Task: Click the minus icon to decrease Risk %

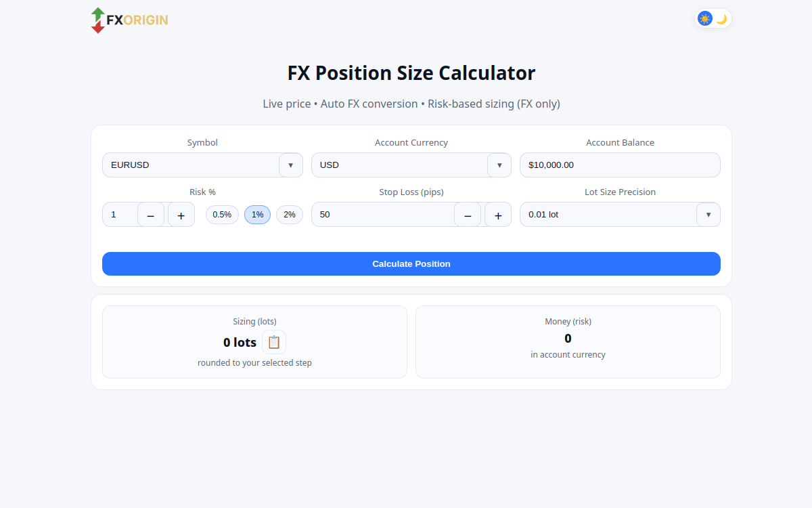Action: click(151, 215)
